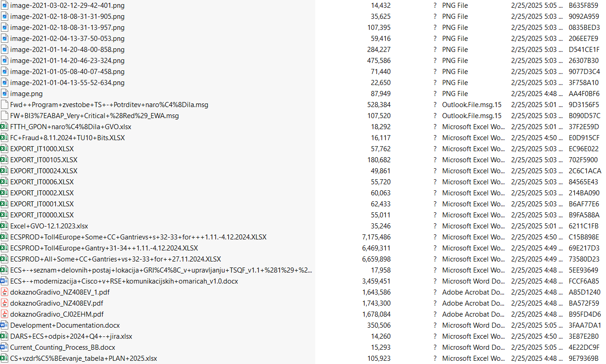Click the PNG icon of image-2021-03-02-12-29-42-401.png

pos(5,6)
